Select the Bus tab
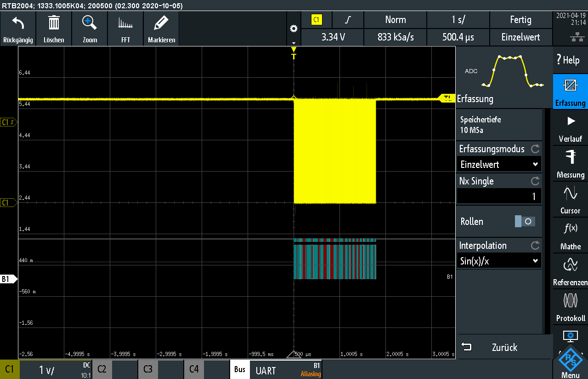The height and width of the screenshot is (379, 588). (x=239, y=369)
